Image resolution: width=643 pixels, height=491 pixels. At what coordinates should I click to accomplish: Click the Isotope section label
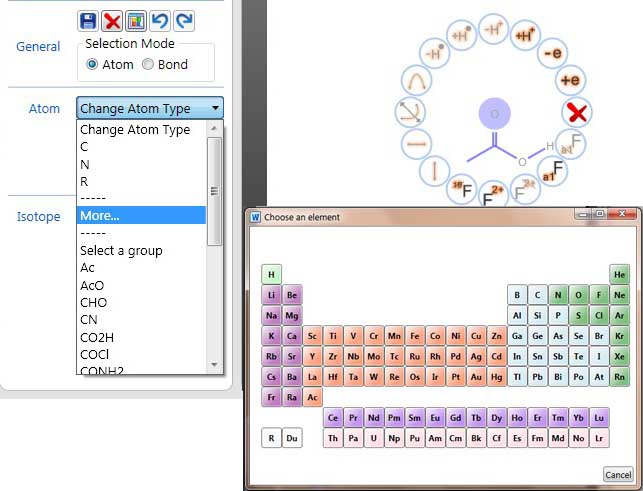39,216
